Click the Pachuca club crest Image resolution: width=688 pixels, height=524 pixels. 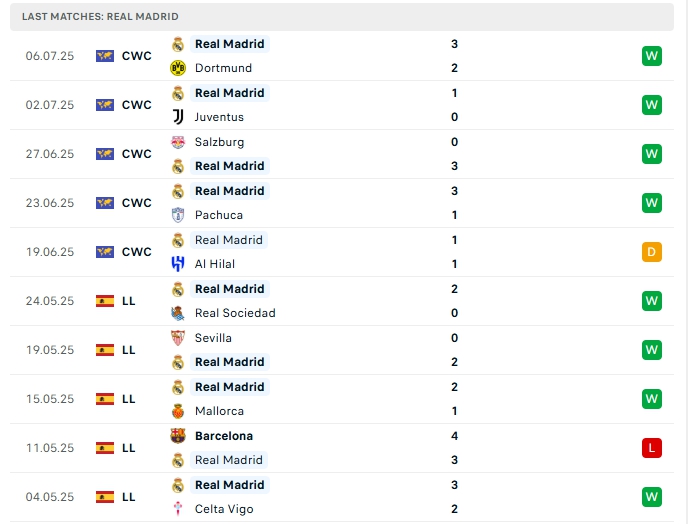click(178, 215)
